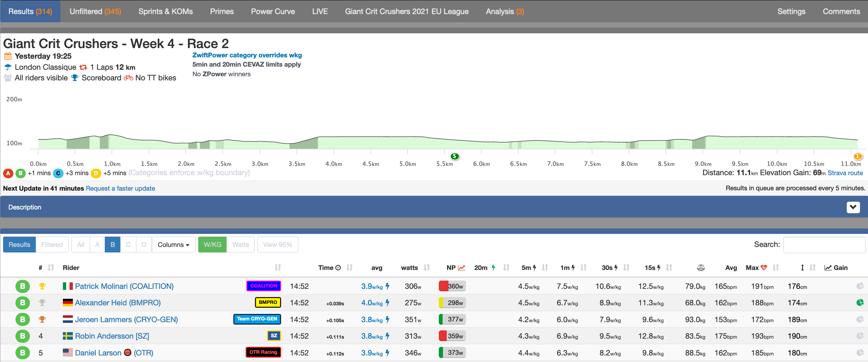The image size is (868, 362).
Task: Sort by 1m power column
Action: (583, 268)
